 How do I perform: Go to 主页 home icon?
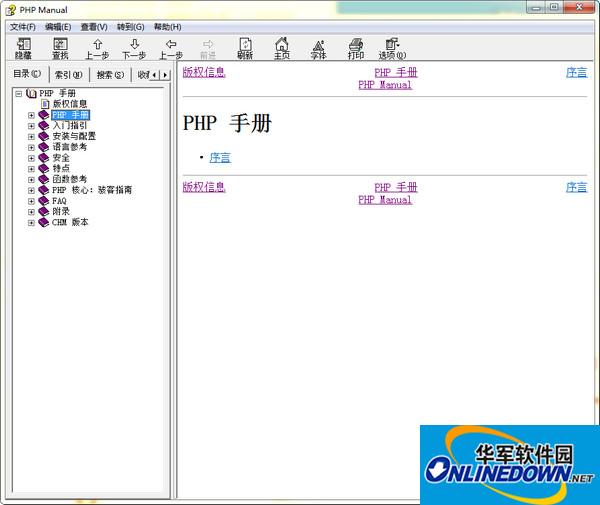click(x=282, y=49)
